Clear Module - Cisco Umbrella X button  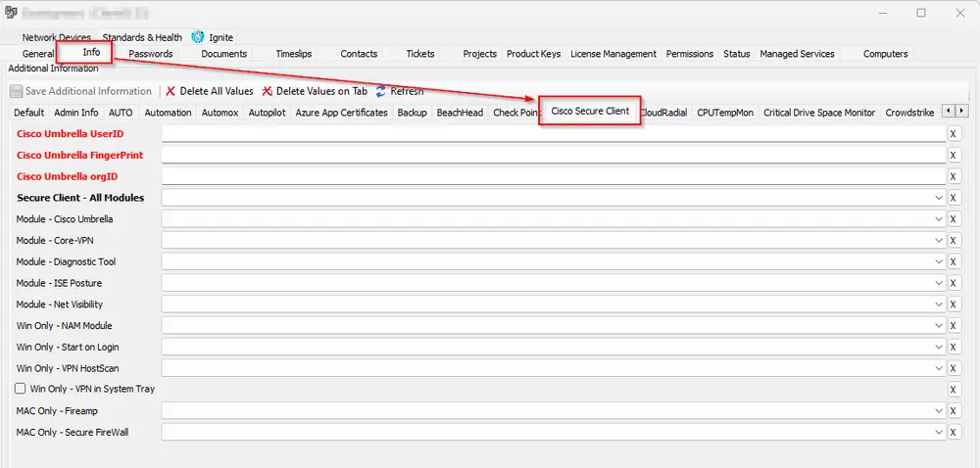click(954, 219)
